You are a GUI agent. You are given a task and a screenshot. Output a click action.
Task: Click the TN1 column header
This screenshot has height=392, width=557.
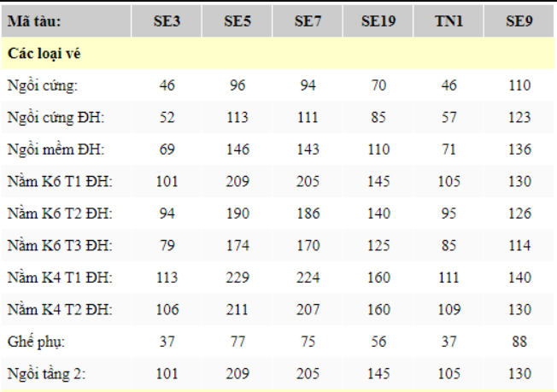point(449,21)
